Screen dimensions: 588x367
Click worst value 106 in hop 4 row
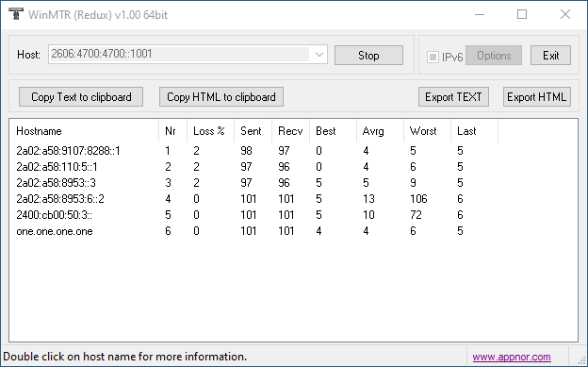pos(418,199)
